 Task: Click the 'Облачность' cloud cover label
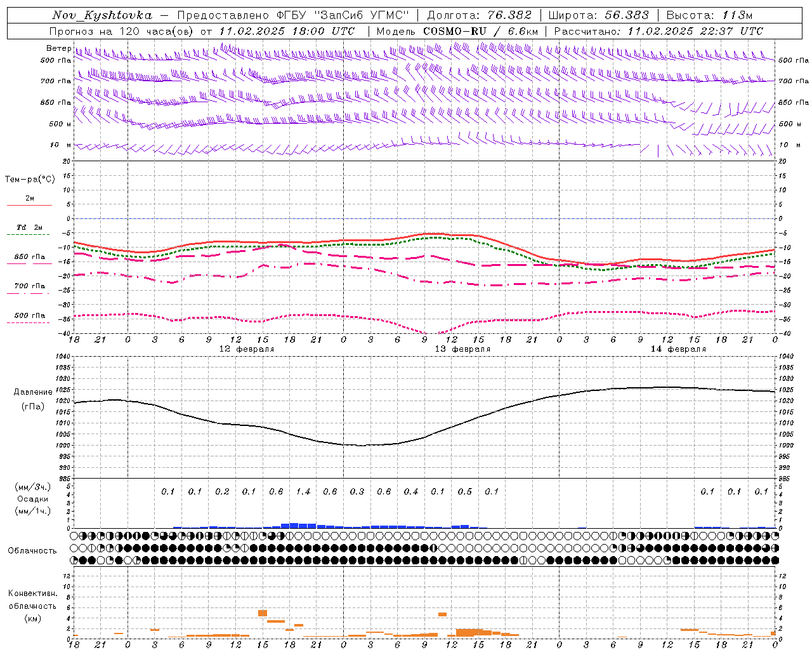[x=32, y=550]
